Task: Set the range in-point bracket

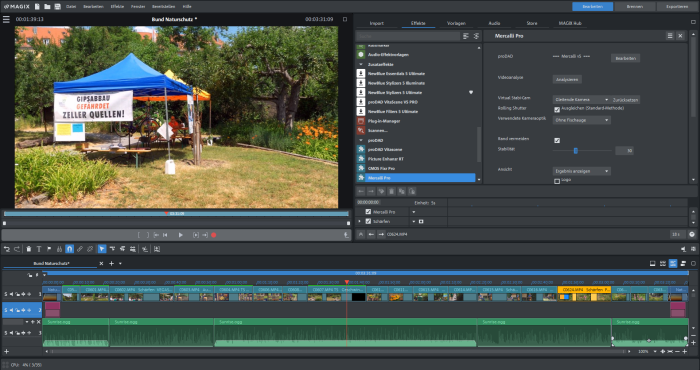Action: tap(140, 235)
